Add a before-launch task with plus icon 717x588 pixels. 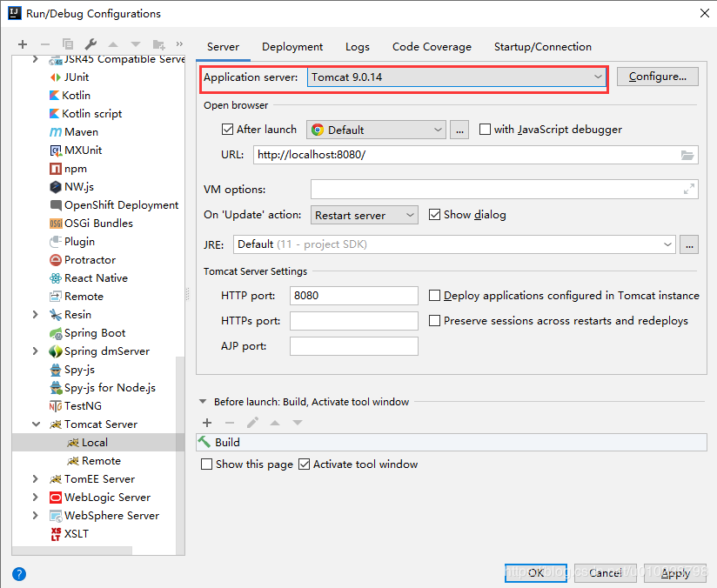(x=207, y=423)
